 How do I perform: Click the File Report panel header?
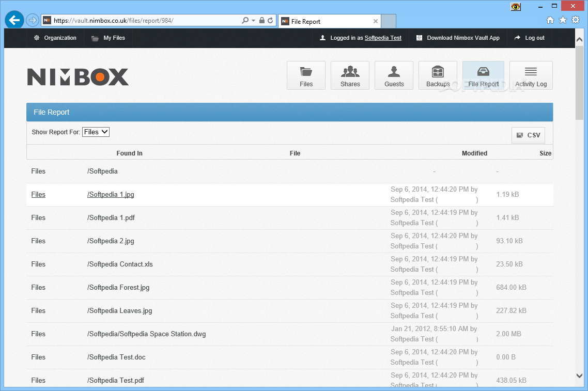(x=289, y=112)
